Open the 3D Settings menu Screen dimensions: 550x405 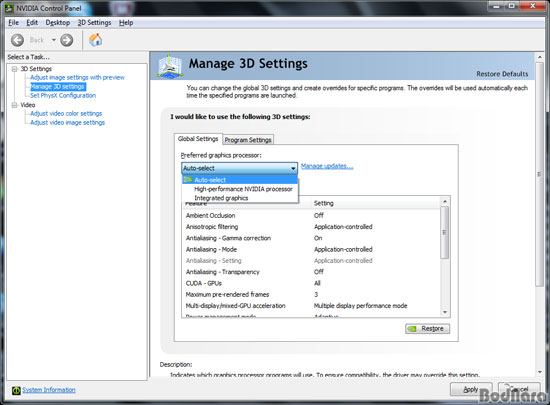pyautogui.click(x=94, y=23)
